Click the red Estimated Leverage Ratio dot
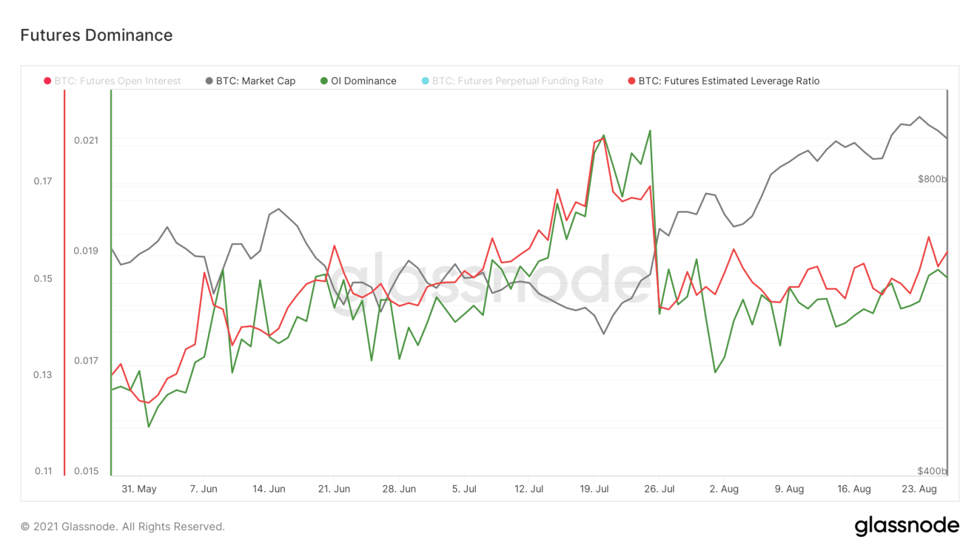Screen dimensions: 980x551 click(x=631, y=81)
